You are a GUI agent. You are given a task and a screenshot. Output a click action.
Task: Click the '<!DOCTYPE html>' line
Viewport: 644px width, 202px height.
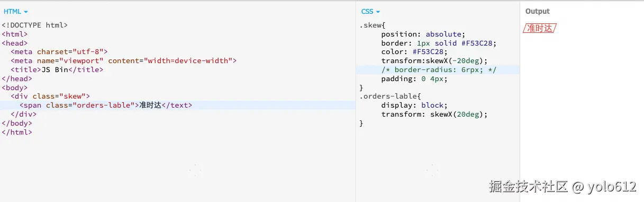34,25
